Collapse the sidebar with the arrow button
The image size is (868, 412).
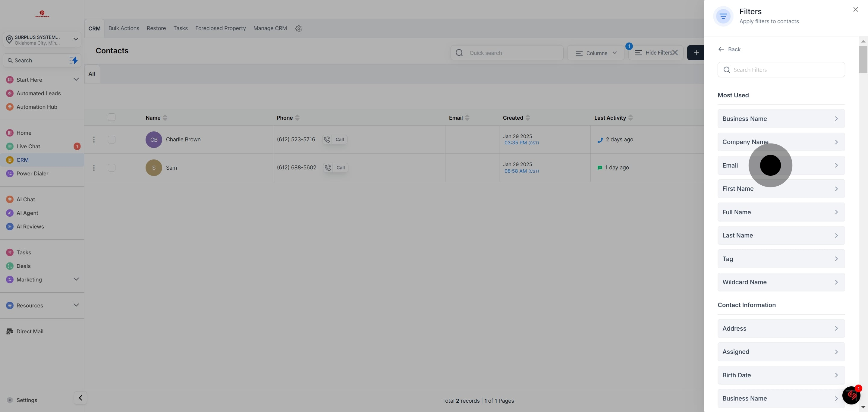(x=80, y=398)
